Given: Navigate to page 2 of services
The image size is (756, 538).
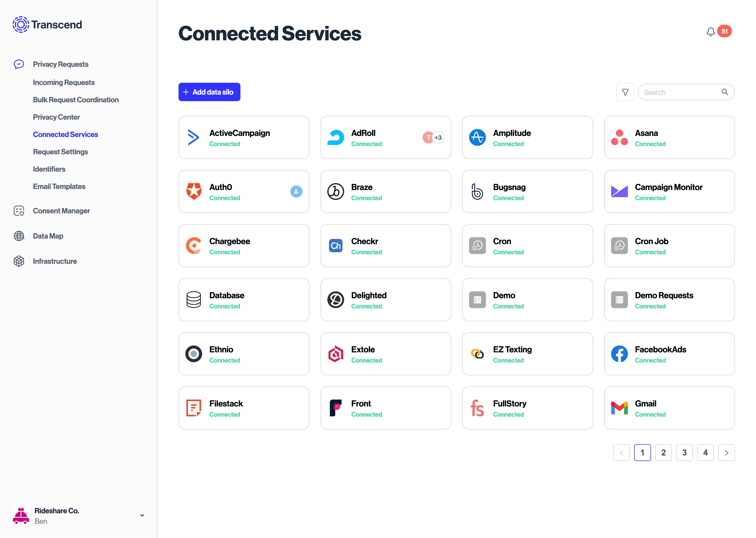Looking at the screenshot, I should click(663, 453).
